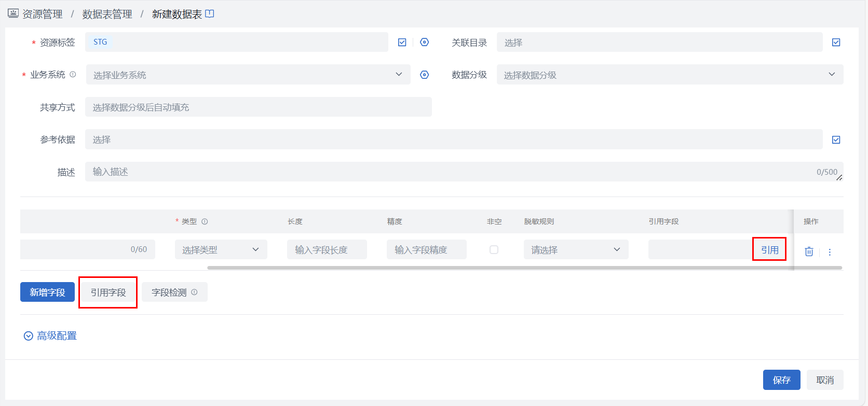Open the 选择类型 dropdown
The image size is (868, 406).
click(x=221, y=249)
